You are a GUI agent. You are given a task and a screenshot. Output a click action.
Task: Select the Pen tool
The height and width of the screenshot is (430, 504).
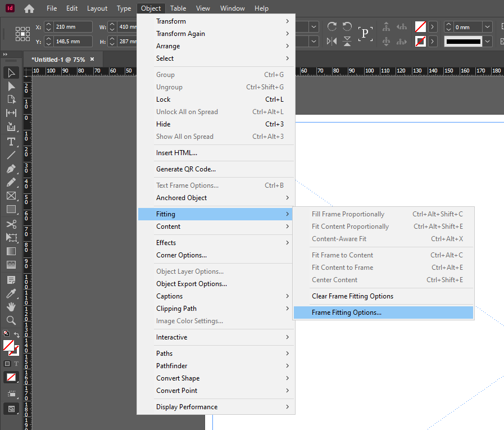click(11, 169)
